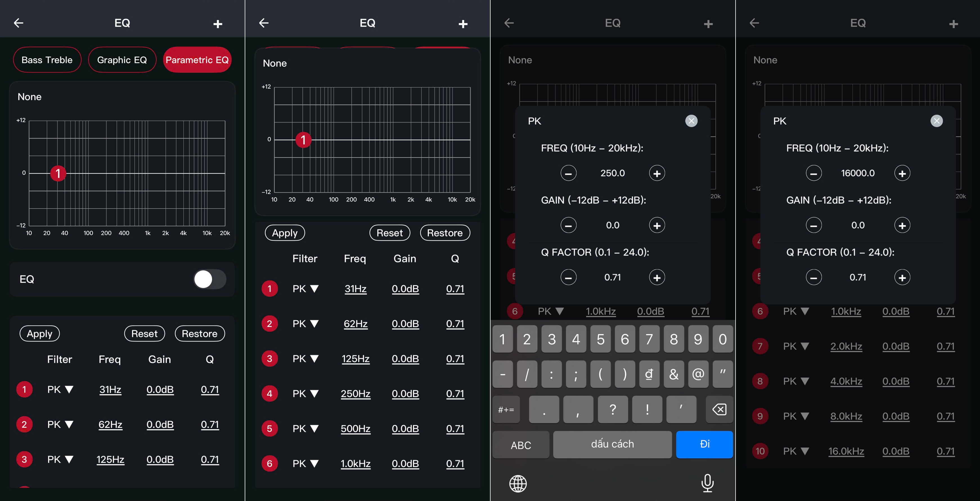Screen dimensions: 980x501
Task: Tap band number 6 circle in the filter list
Action: [x=270, y=463]
